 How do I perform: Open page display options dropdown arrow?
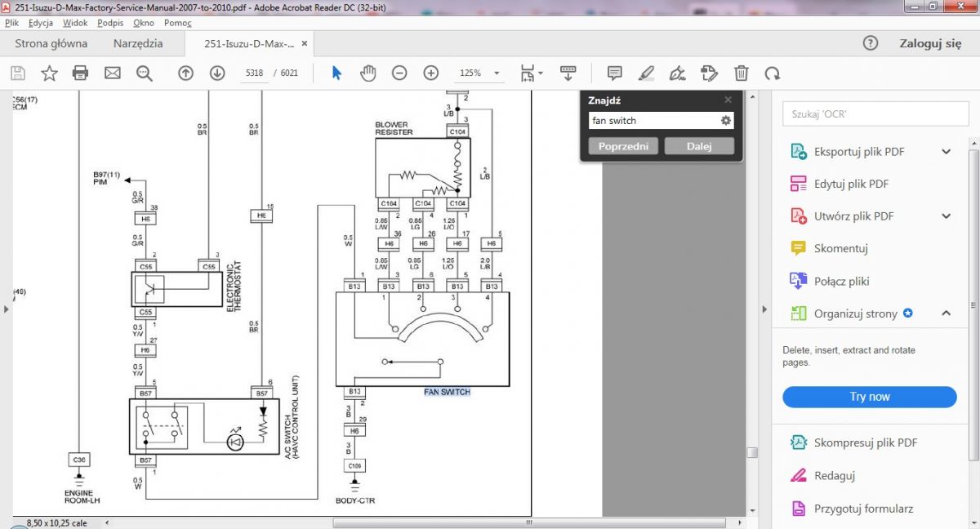point(541,73)
